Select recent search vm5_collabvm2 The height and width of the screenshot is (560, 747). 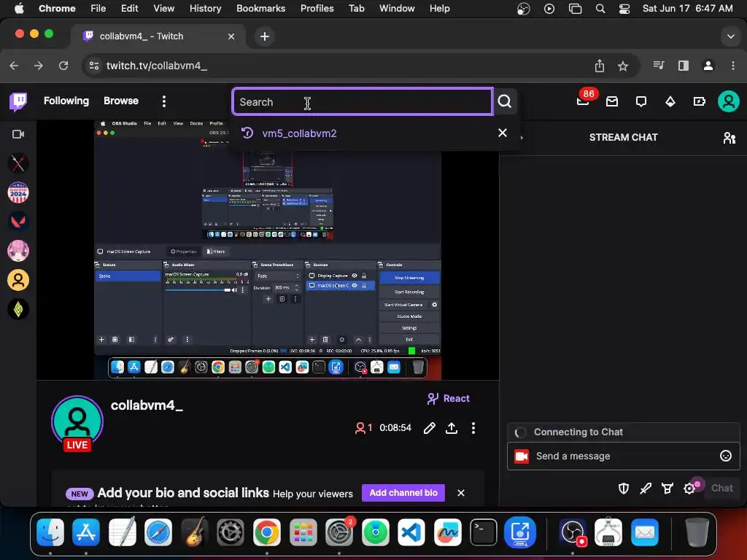[299, 133]
